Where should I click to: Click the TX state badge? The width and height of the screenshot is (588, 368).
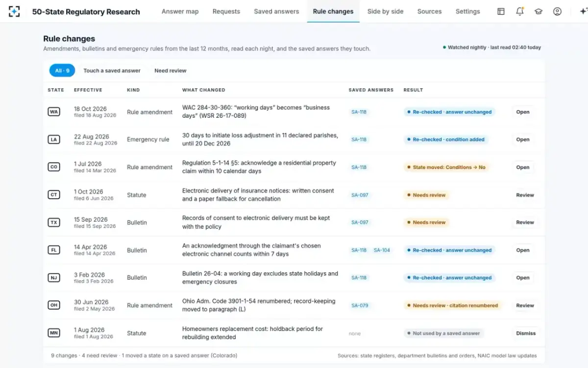click(54, 222)
